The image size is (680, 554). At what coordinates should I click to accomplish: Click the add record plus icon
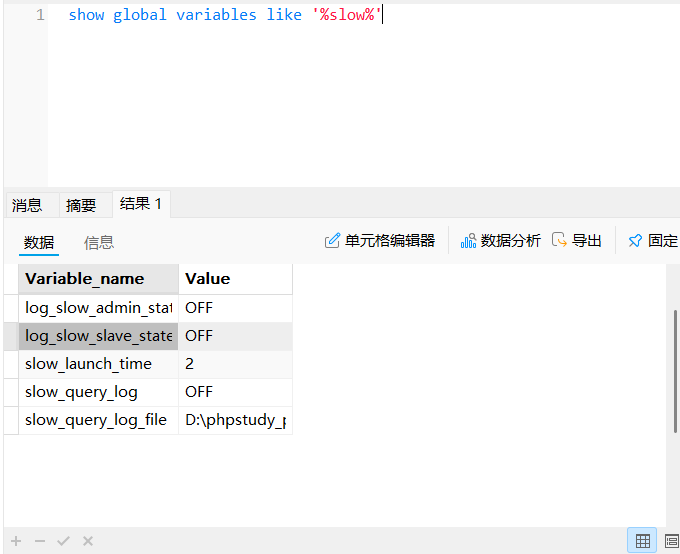click(x=16, y=541)
